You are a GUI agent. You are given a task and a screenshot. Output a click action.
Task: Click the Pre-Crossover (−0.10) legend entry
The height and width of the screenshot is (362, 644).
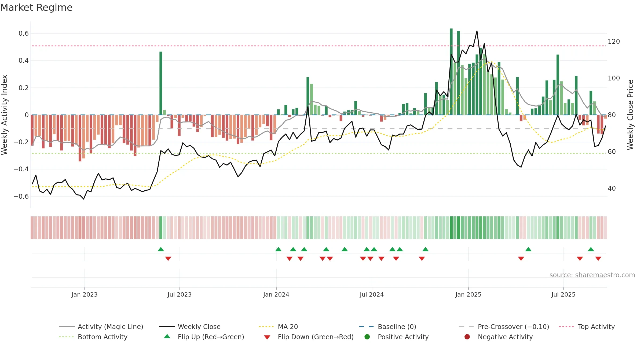tap(504, 327)
